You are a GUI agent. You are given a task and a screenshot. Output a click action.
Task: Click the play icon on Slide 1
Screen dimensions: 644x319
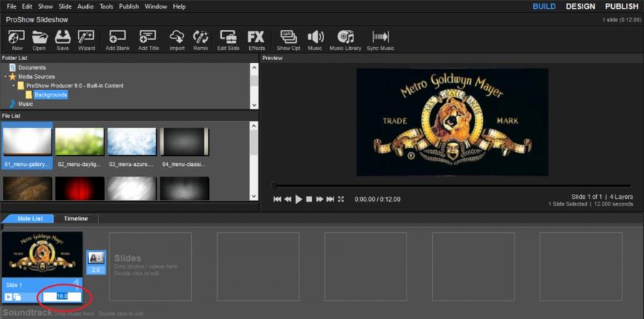pyautogui.click(x=8, y=296)
